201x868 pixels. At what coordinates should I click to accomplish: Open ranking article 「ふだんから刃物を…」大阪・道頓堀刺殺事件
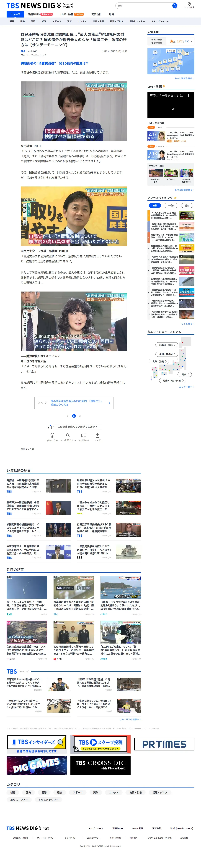(x=171, y=215)
